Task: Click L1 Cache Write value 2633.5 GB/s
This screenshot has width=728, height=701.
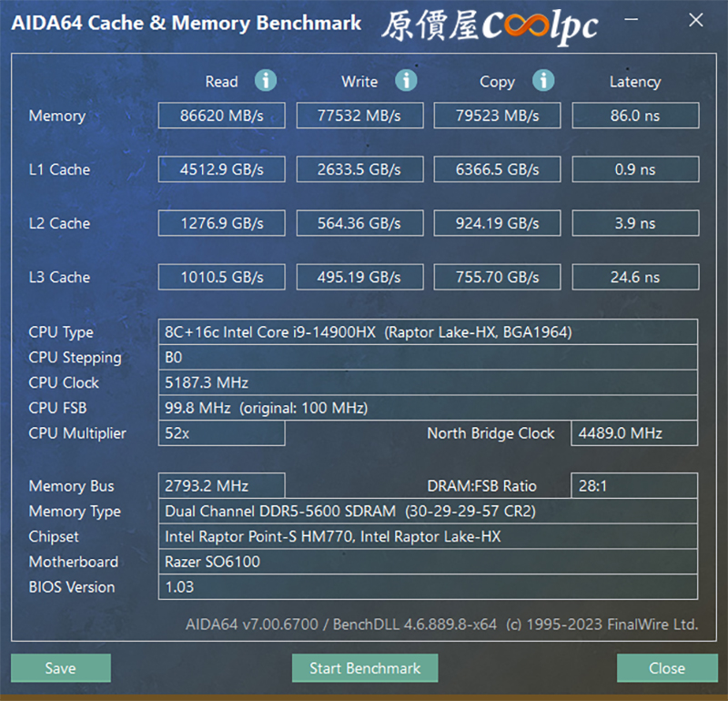Action: point(359,169)
